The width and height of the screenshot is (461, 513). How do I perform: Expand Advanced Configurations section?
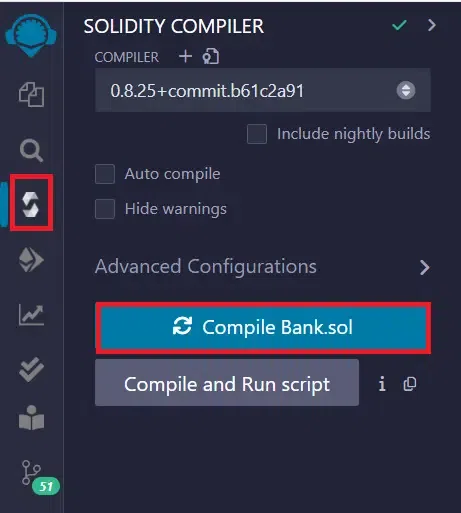[x=263, y=267]
